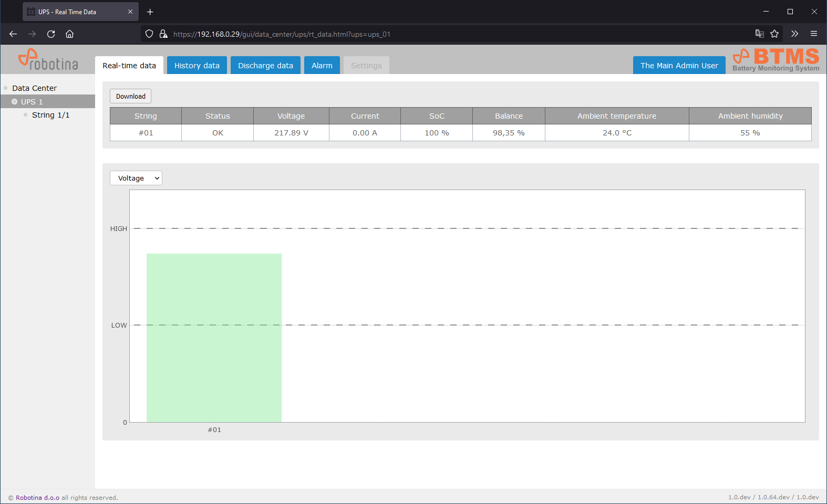
Task: Click the 55 % humidity value
Action: tap(750, 133)
